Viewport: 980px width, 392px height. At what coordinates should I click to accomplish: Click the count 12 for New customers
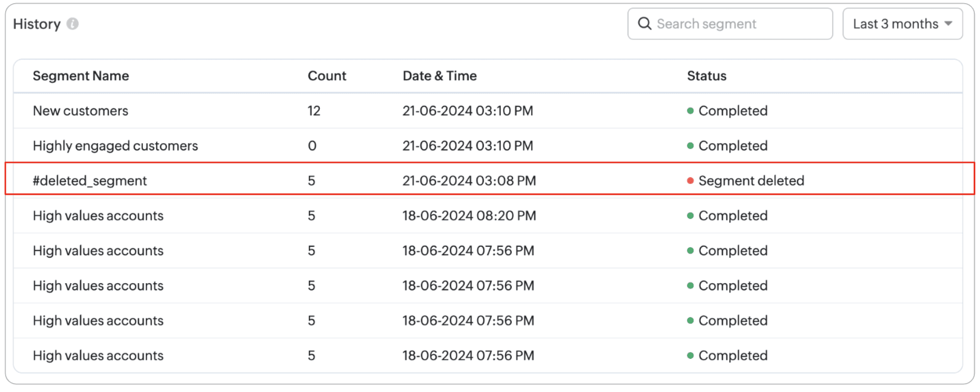(314, 111)
